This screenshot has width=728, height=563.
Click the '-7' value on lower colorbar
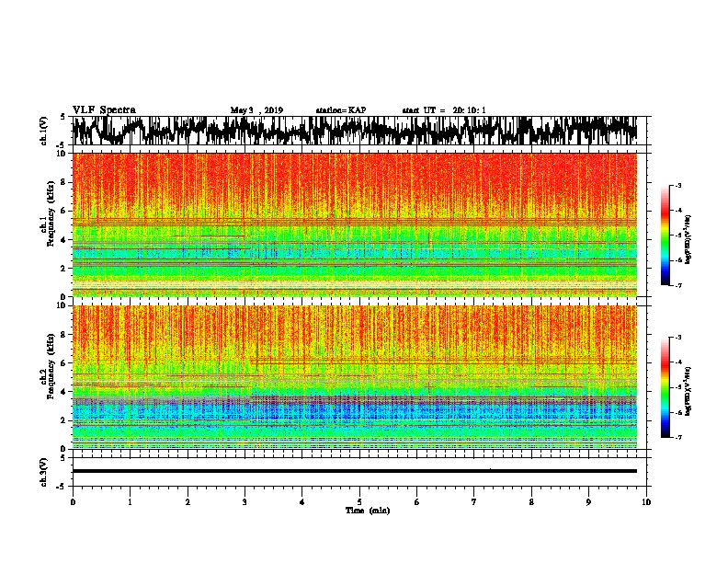coord(677,437)
